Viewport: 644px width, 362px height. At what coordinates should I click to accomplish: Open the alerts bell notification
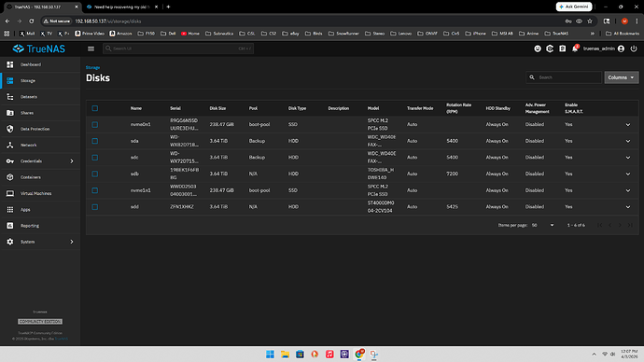575,49
